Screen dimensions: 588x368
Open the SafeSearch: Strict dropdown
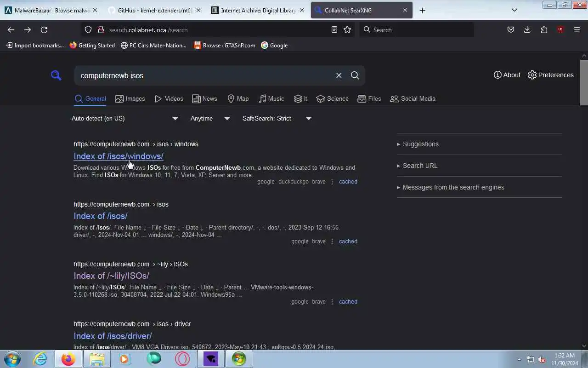point(277,118)
